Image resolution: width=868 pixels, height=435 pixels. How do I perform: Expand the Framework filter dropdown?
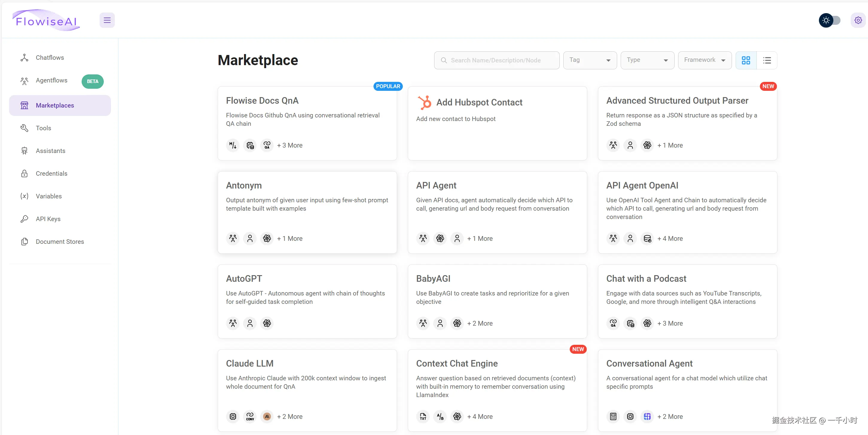(x=704, y=60)
